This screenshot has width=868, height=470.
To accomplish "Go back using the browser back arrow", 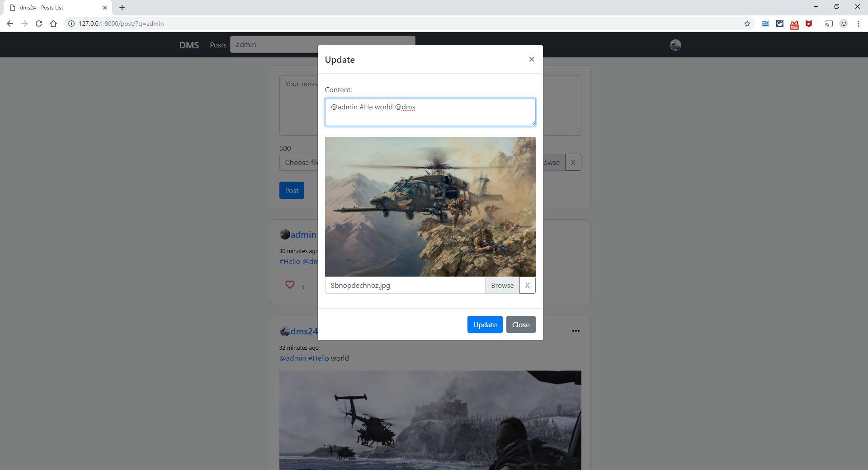I will (x=10, y=23).
